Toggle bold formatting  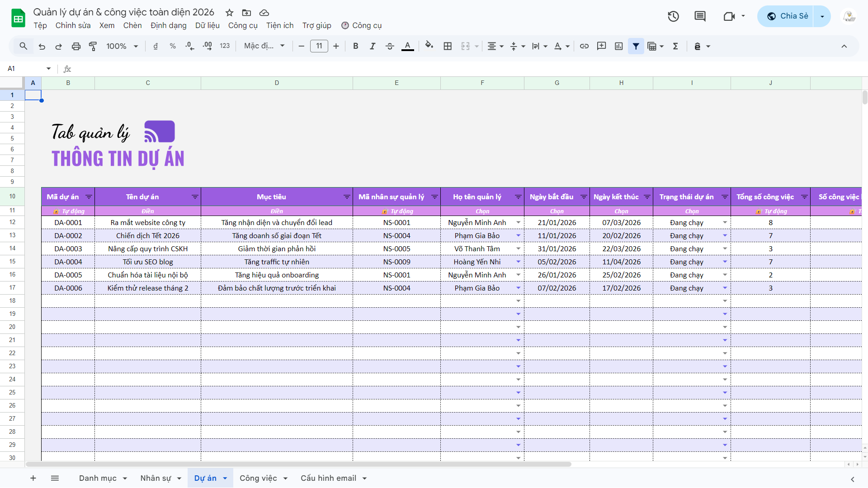tap(355, 46)
